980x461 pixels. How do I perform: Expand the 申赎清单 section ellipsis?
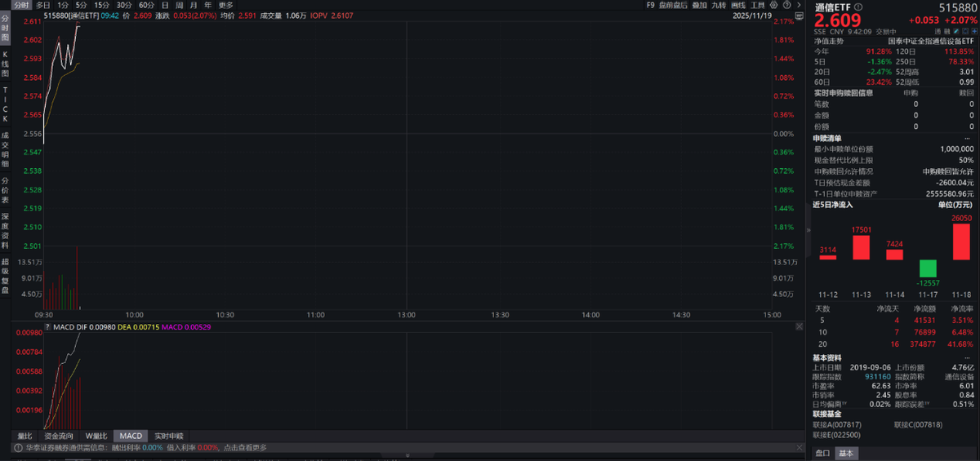click(969, 138)
